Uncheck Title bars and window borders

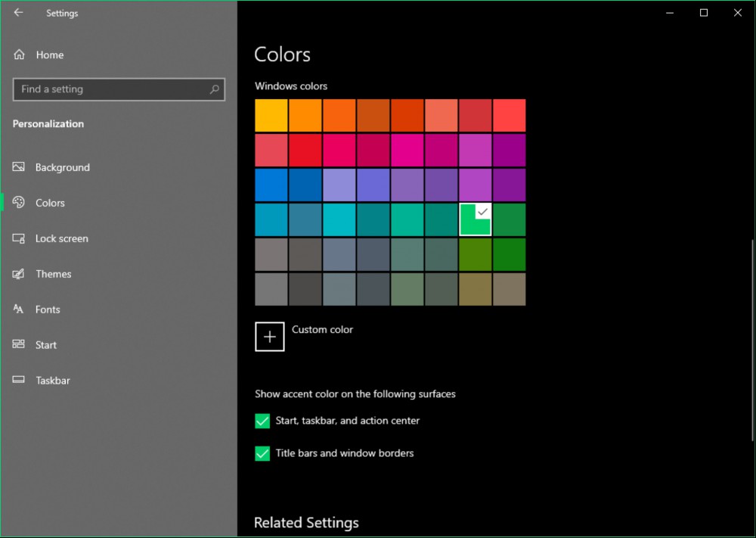point(262,453)
